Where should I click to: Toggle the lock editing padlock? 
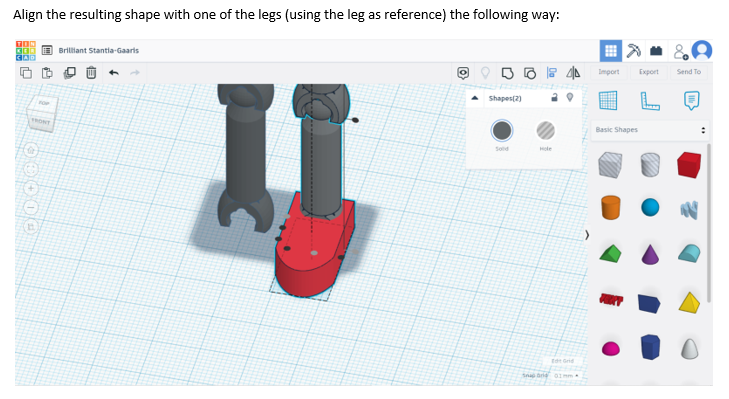[554, 97]
